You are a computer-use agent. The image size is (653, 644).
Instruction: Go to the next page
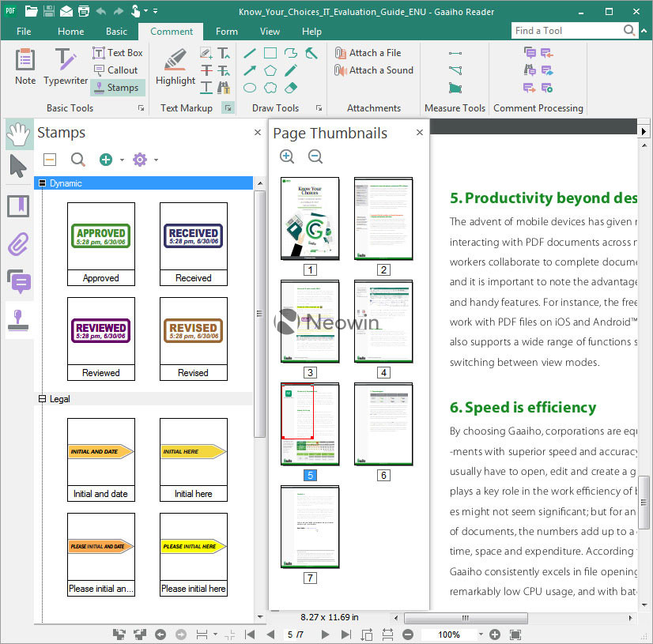325,635
